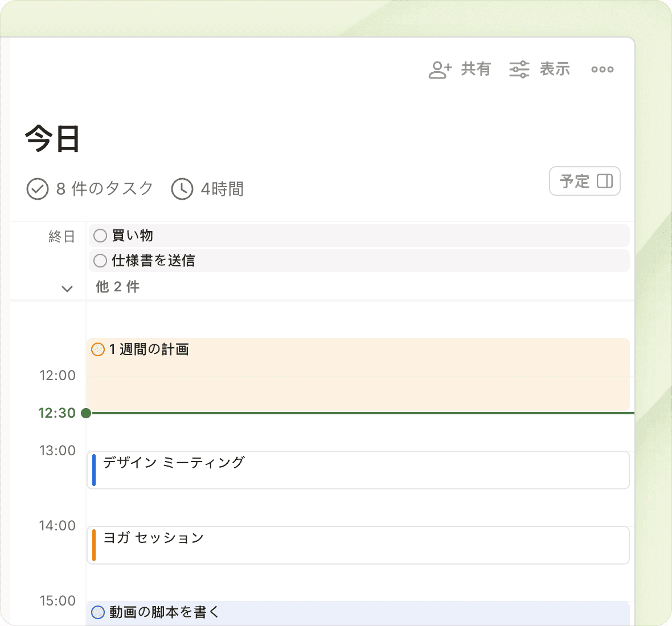Click the 表示 view label
Screen dimensions: 672x626
click(x=555, y=69)
